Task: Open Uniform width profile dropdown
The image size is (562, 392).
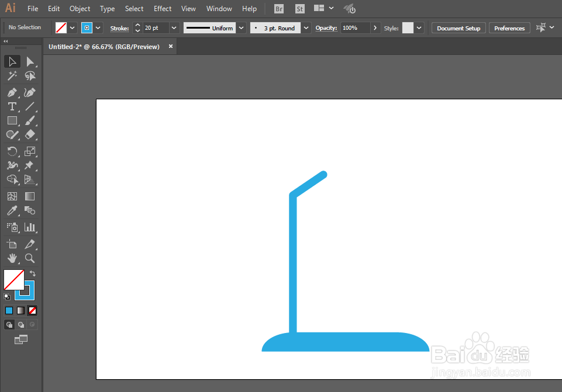Action: 241,28
